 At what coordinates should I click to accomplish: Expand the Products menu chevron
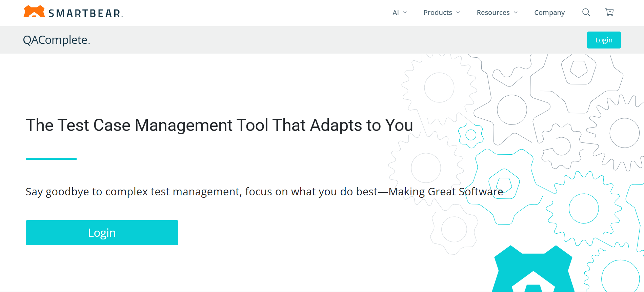458,13
